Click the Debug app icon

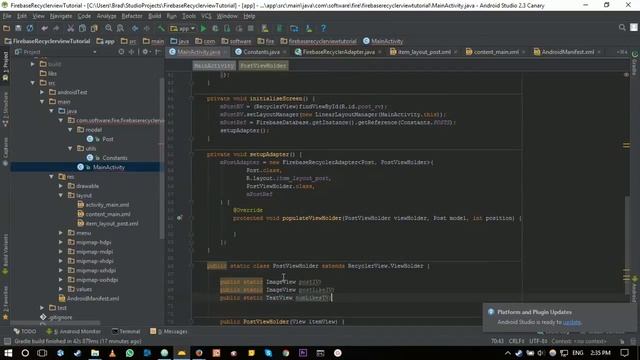click(215, 28)
